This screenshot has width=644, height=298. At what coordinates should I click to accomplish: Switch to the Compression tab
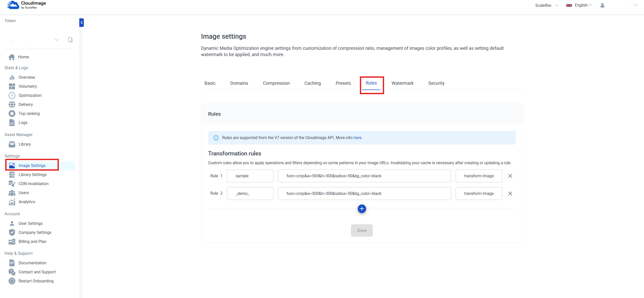(x=276, y=83)
